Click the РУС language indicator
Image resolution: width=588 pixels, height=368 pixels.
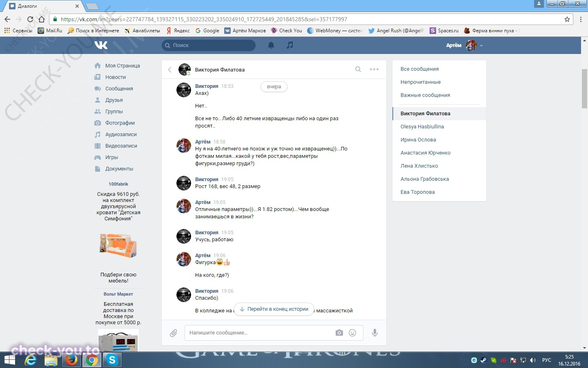[x=546, y=360]
